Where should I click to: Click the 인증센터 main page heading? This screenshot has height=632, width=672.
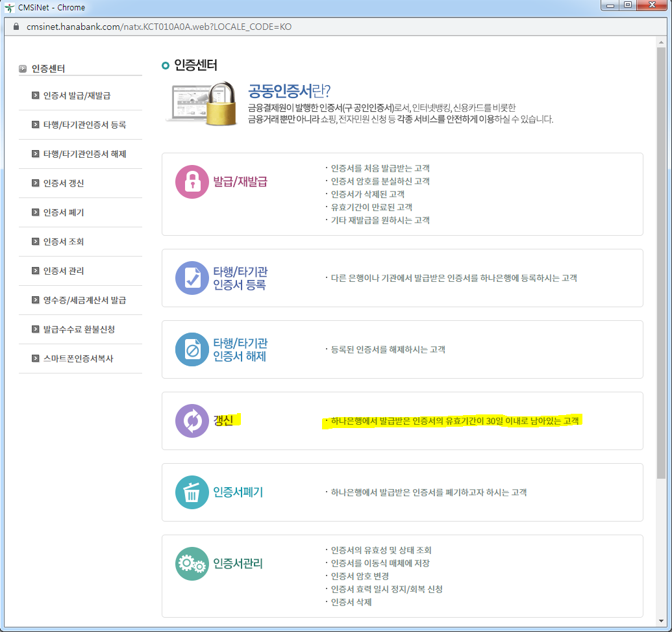pos(195,65)
